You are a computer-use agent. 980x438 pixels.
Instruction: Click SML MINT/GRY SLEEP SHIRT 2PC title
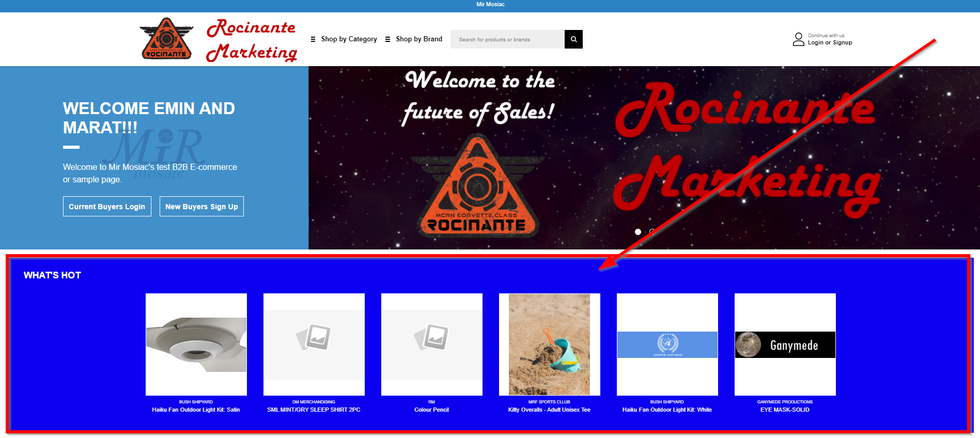[314, 410]
